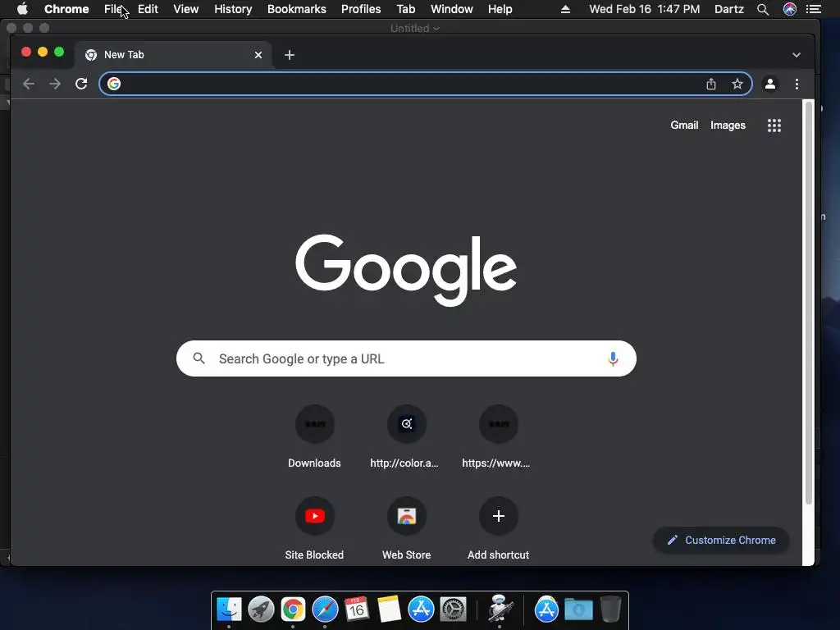This screenshot has width=840, height=630.
Task: Open the Edit menu
Action: 148,9
